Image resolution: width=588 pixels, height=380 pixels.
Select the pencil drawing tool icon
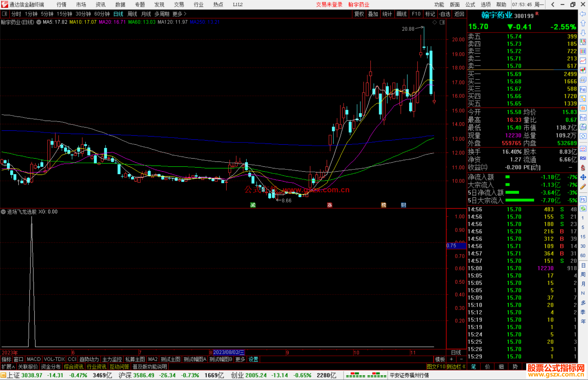(x=583, y=187)
